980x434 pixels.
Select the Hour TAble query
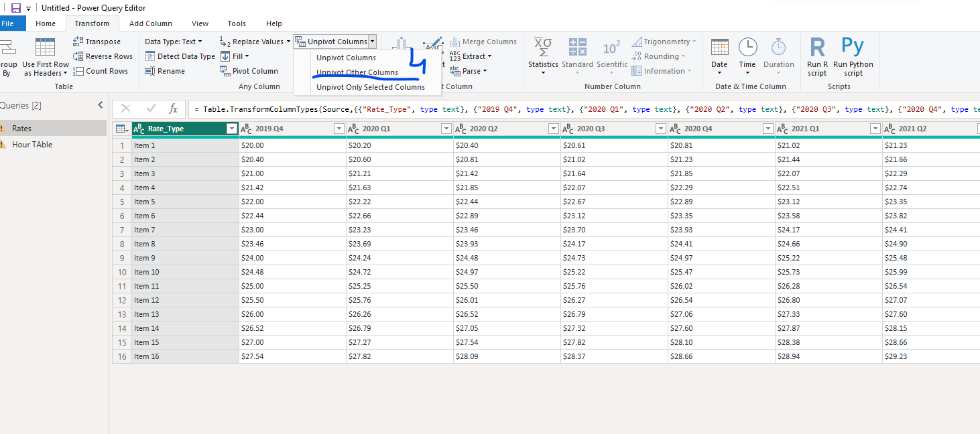[x=53, y=145]
